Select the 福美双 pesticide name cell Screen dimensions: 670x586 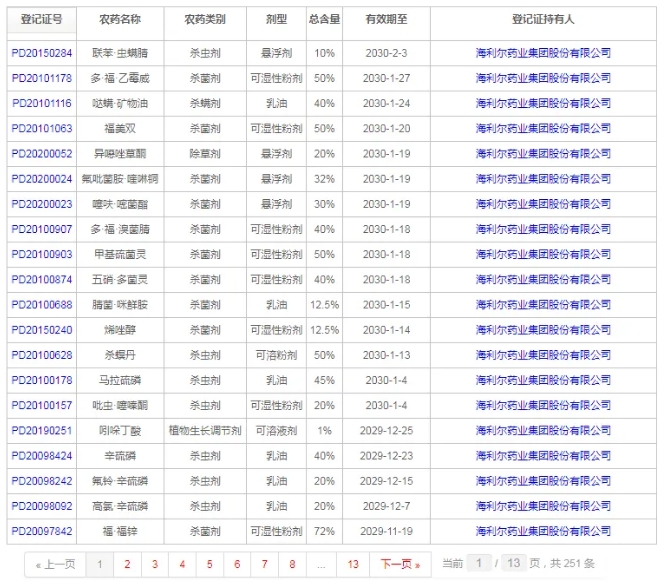[x=120, y=129]
